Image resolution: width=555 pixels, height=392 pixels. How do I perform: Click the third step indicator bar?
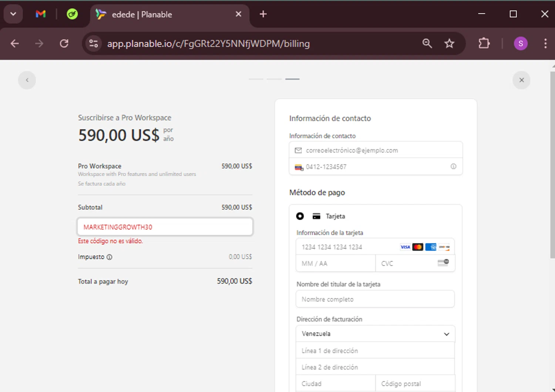[x=292, y=79]
